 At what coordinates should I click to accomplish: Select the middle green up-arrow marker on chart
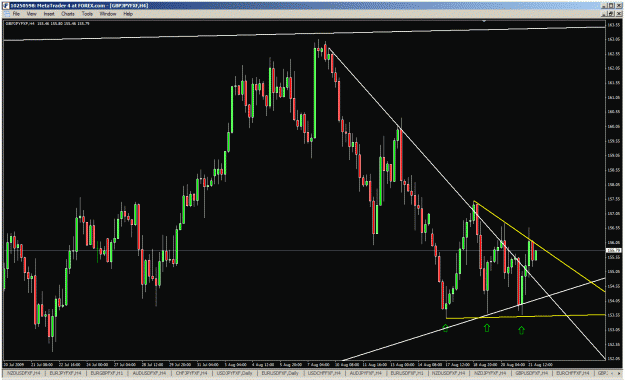coord(487,328)
